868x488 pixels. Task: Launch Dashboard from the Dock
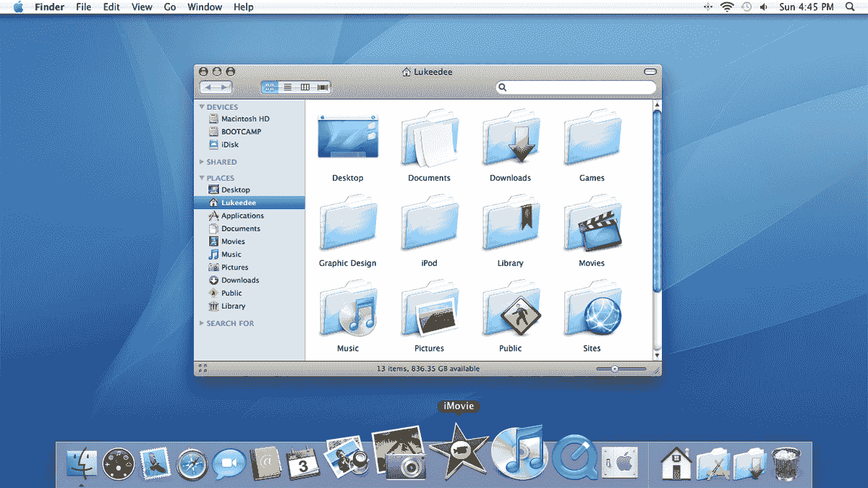pyautogui.click(x=119, y=463)
